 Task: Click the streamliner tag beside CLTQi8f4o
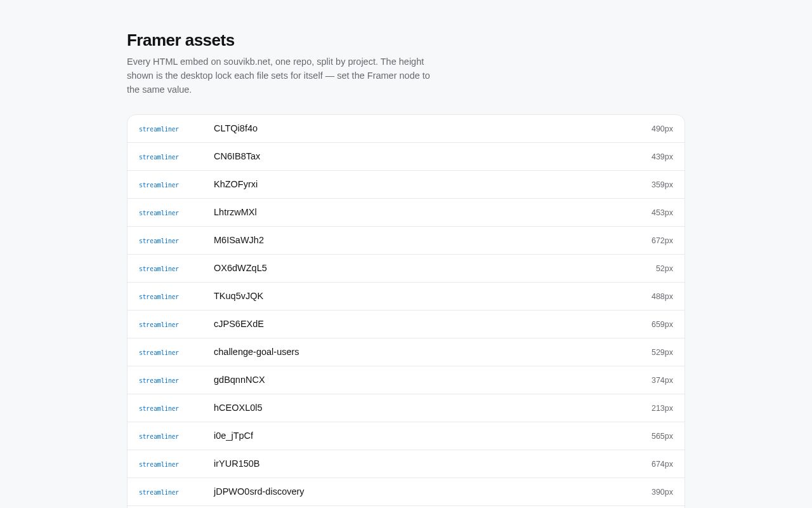[159, 129]
